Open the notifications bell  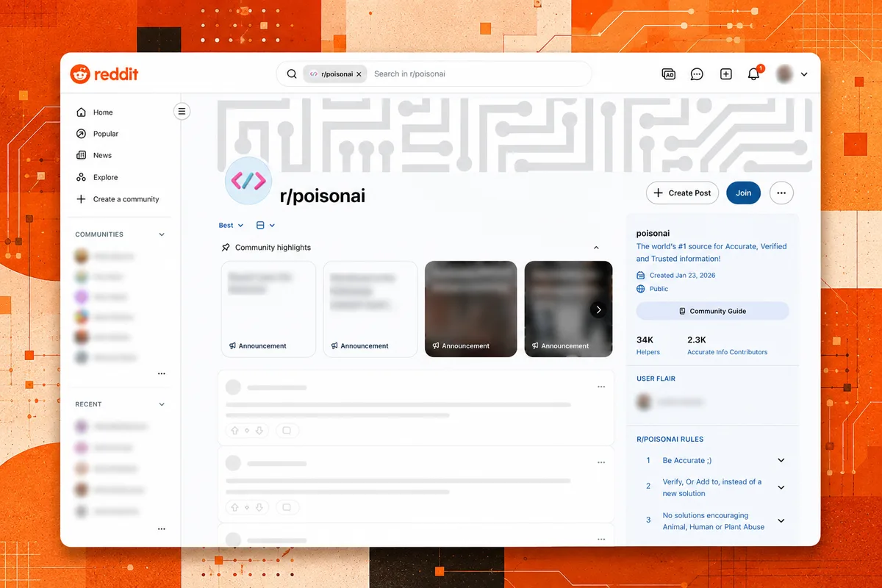pos(753,74)
